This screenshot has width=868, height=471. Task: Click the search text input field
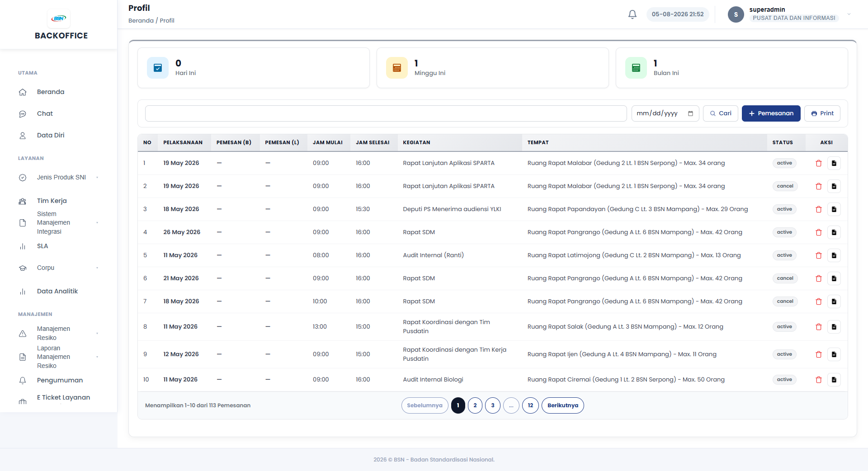coord(386,113)
